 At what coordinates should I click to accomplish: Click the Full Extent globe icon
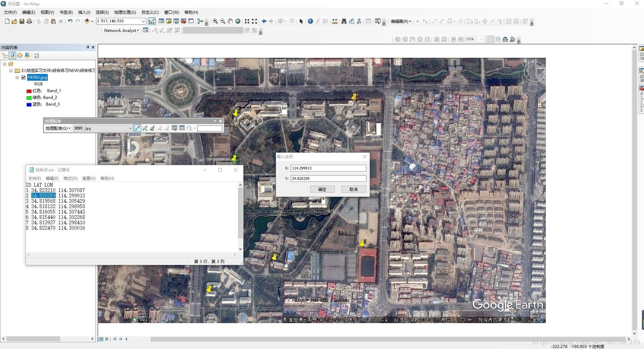(x=238, y=21)
